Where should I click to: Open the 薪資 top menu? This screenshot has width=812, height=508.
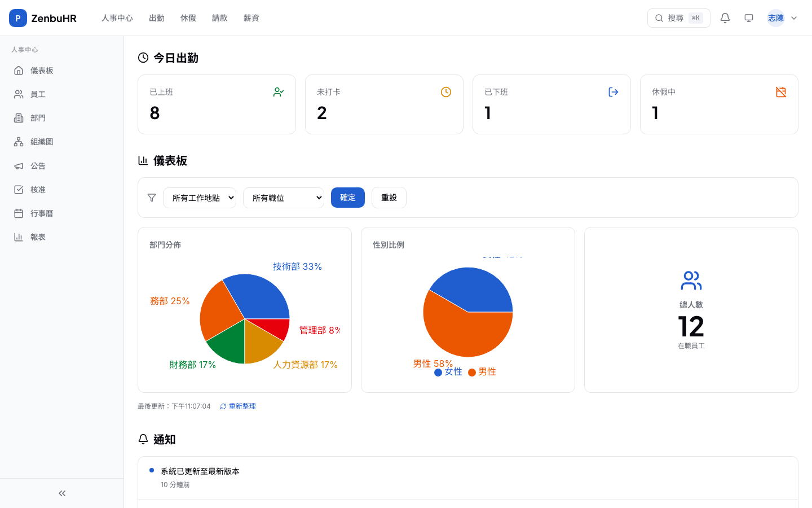251,18
